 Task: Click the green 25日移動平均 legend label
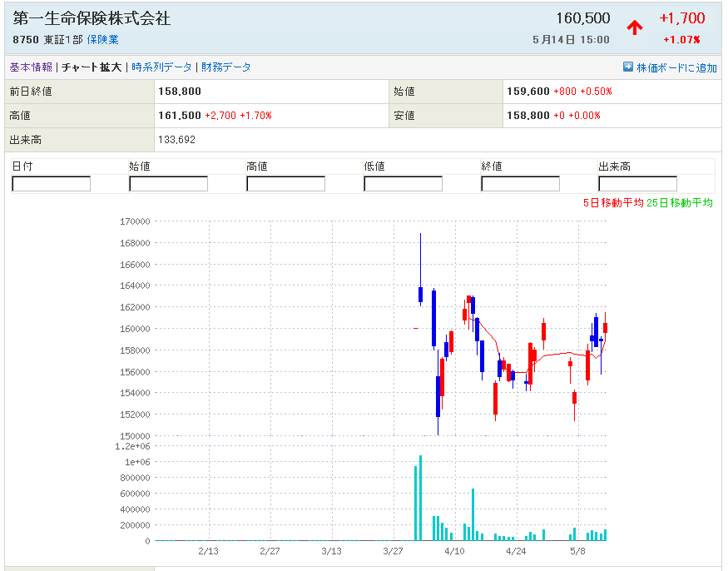(x=680, y=203)
